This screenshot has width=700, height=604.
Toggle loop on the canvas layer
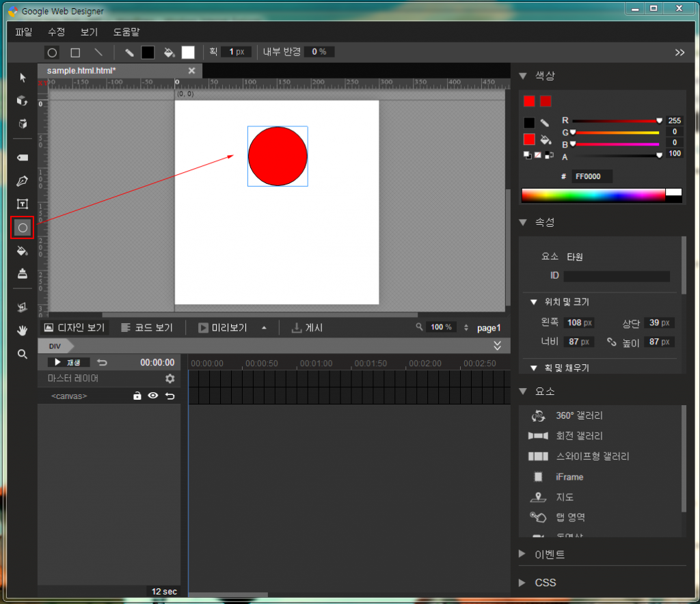pos(170,396)
